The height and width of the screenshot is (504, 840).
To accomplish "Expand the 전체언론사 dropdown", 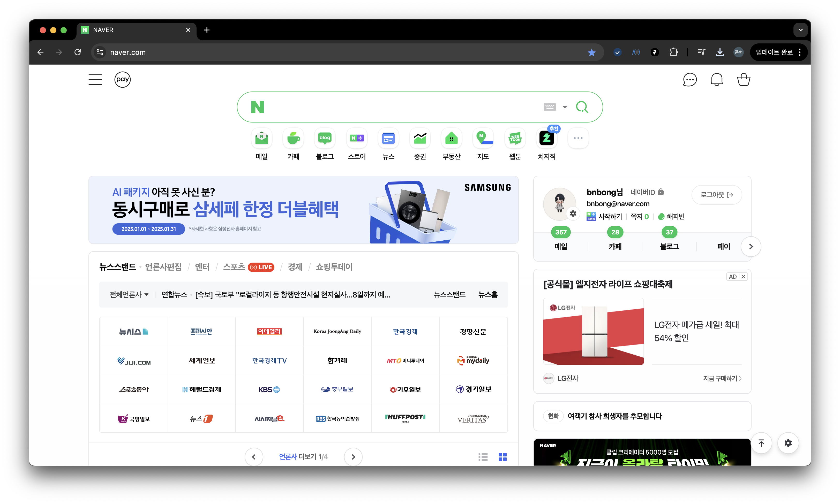I will [x=129, y=294].
